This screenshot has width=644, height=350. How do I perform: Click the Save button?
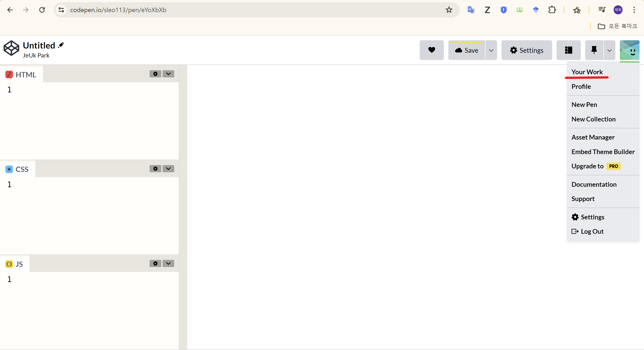466,50
